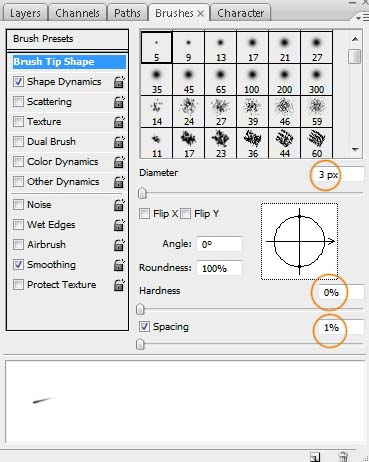The image size is (369, 462).
Task: Select the soft round 5 brush preset
Action: click(x=156, y=47)
